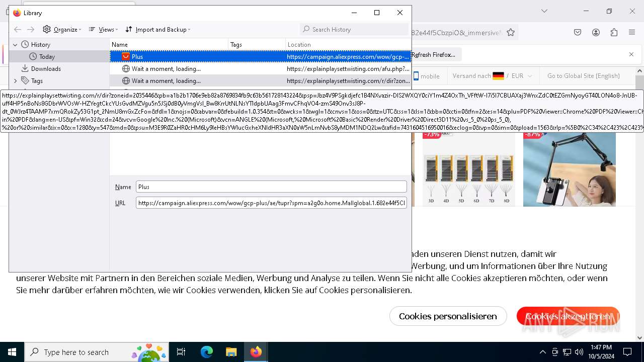Maximize the Library window

(x=377, y=13)
